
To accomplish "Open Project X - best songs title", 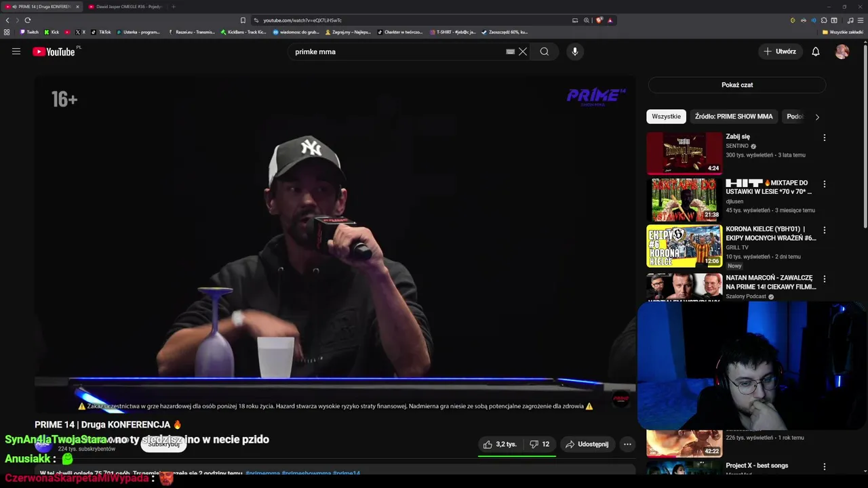I will click(x=757, y=466).
